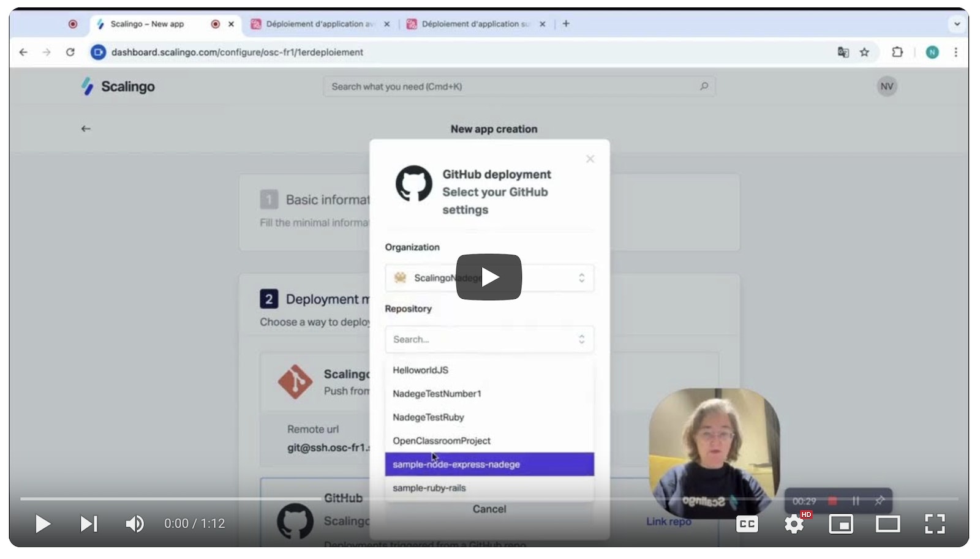The height and width of the screenshot is (559, 980).
Task: Click the Git push icon beside Scalingo deploy option
Action: coord(296,381)
